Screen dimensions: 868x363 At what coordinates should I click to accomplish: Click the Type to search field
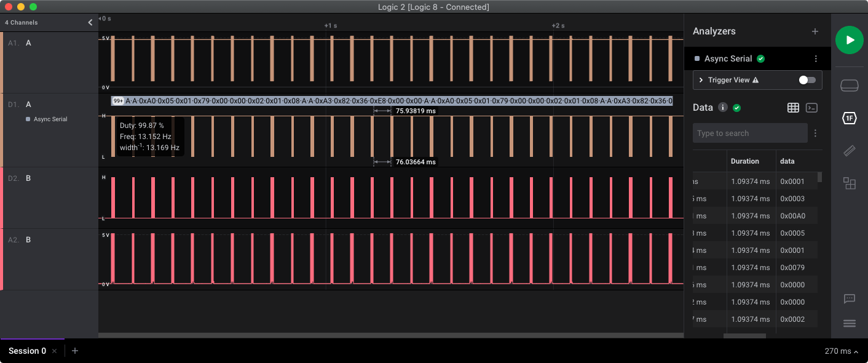coord(750,133)
